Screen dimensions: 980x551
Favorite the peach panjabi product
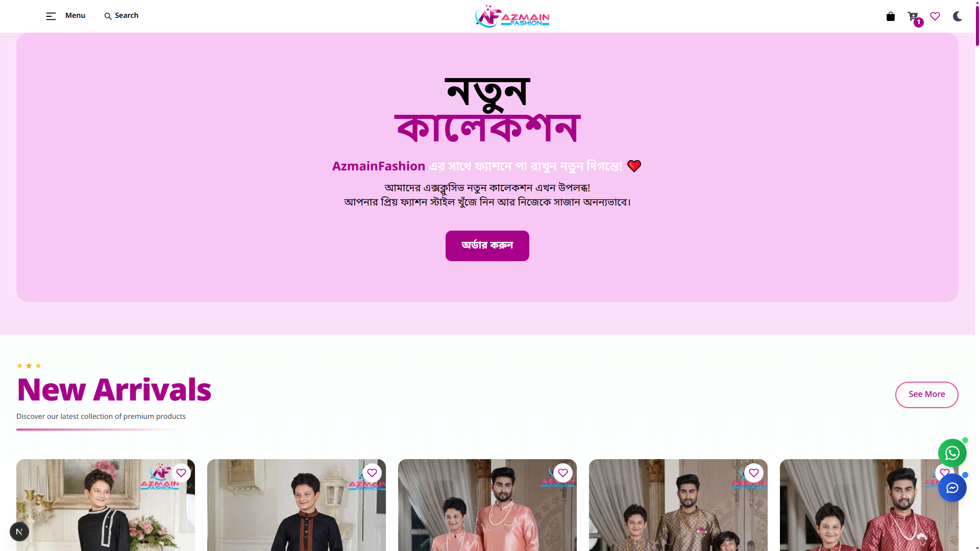click(x=563, y=473)
